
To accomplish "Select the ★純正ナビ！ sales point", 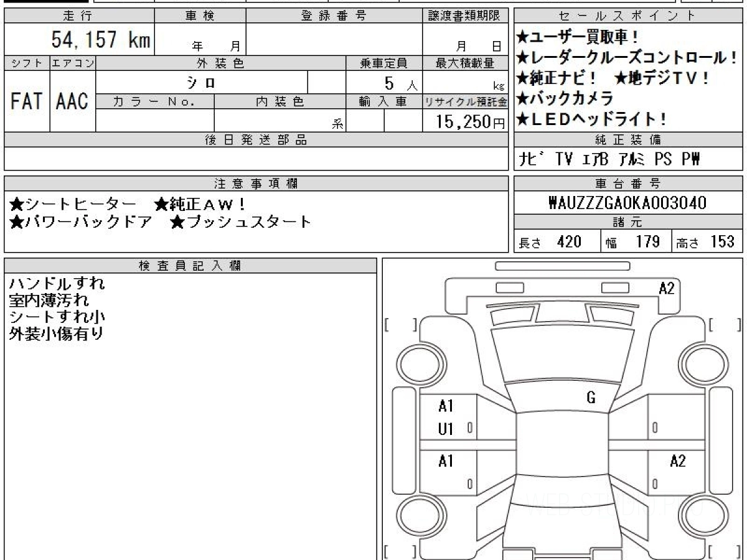I will point(557,79).
